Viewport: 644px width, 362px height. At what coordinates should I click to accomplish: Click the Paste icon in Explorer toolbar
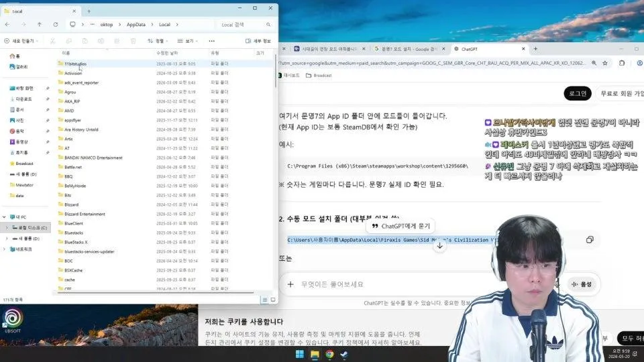click(85, 41)
